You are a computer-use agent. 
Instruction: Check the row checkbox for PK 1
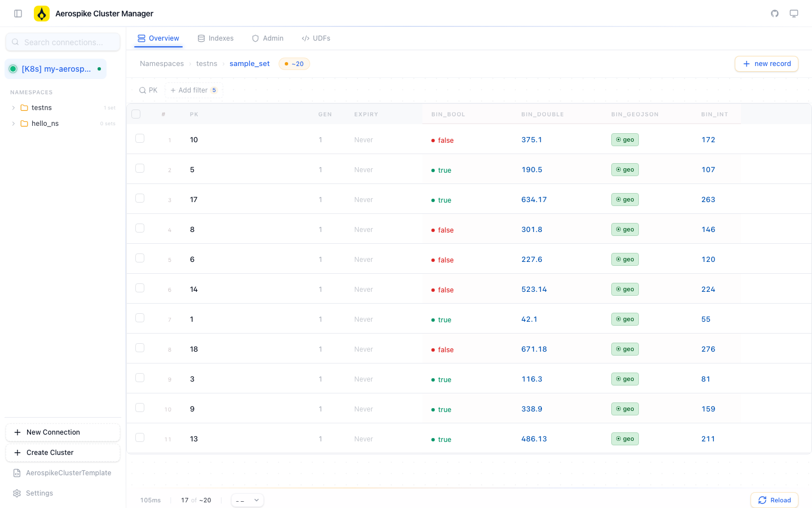click(x=140, y=318)
